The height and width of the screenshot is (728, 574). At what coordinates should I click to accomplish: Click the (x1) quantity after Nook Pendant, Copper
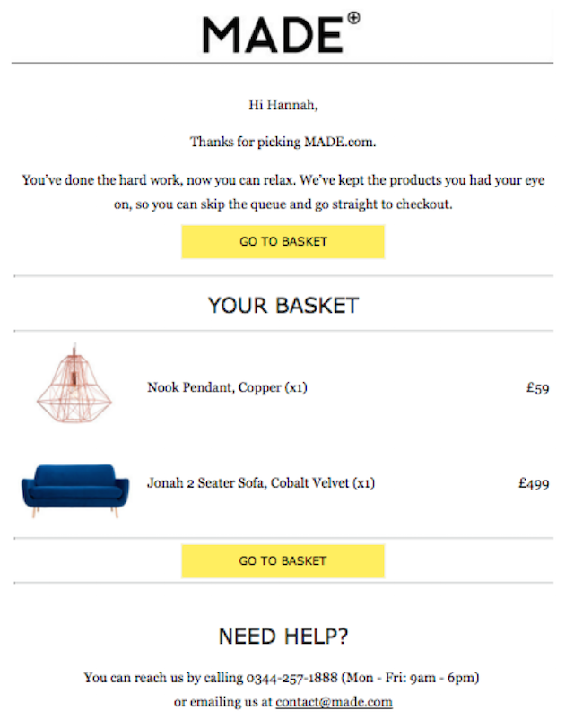click(296, 388)
